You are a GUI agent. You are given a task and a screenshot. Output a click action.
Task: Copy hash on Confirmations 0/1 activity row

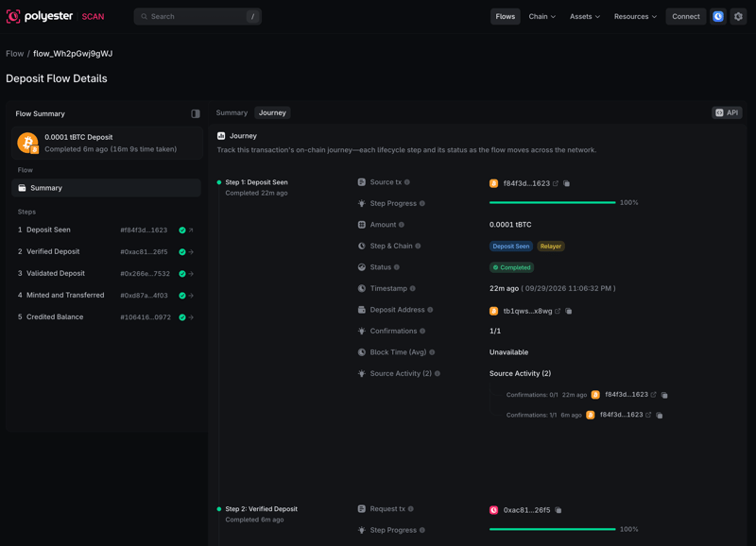coord(664,395)
